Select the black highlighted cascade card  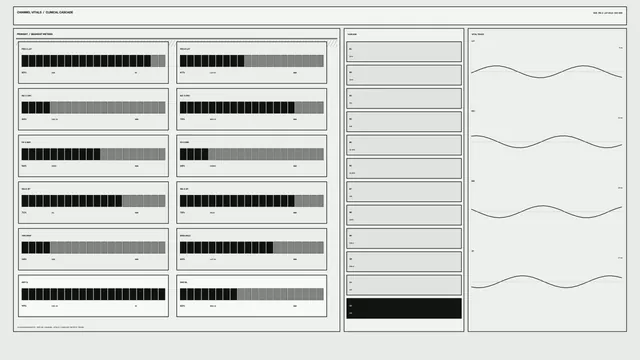pos(404,308)
